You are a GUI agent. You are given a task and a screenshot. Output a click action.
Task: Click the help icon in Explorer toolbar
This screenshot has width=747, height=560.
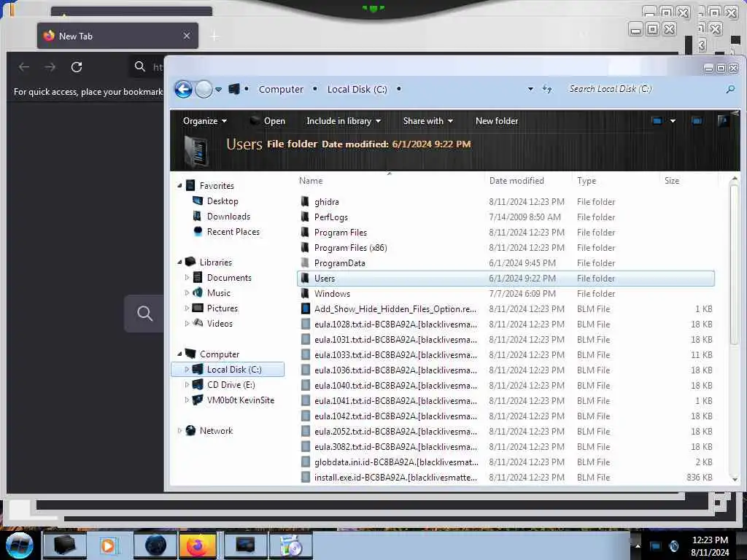pyautogui.click(x=724, y=121)
